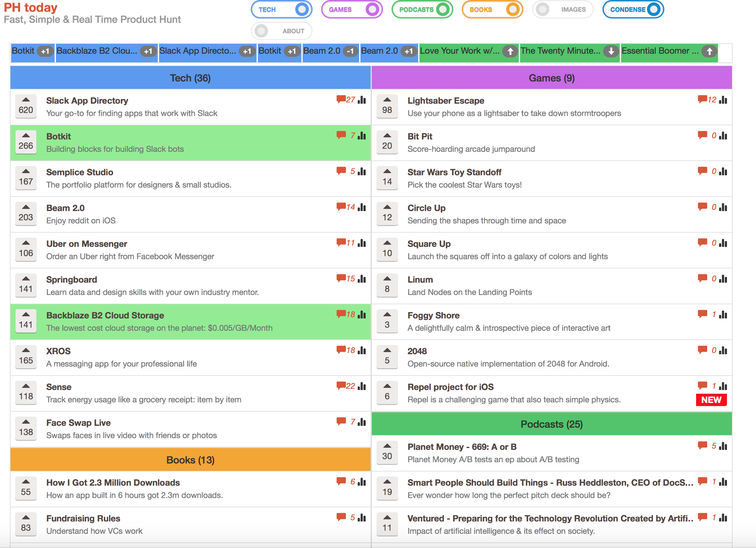
Task: Click the down-arrow badge on The Twenty Minute ticker
Action: 611,51
